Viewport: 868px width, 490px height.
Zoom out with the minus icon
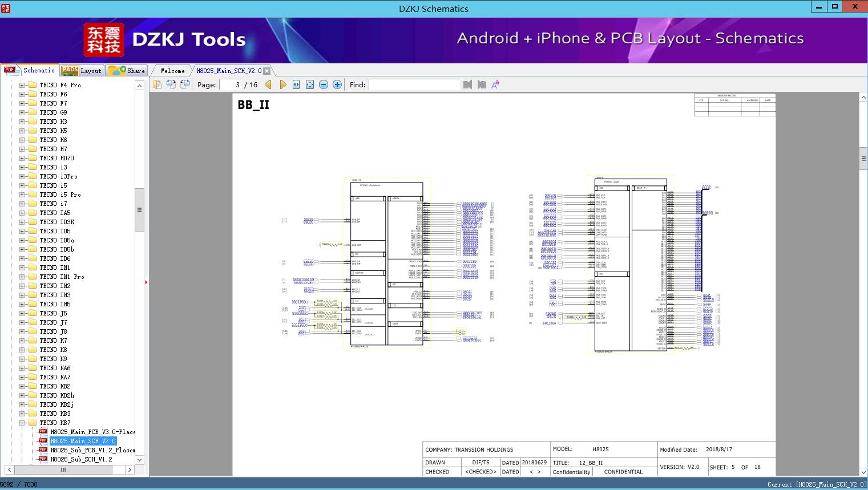point(324,84)
